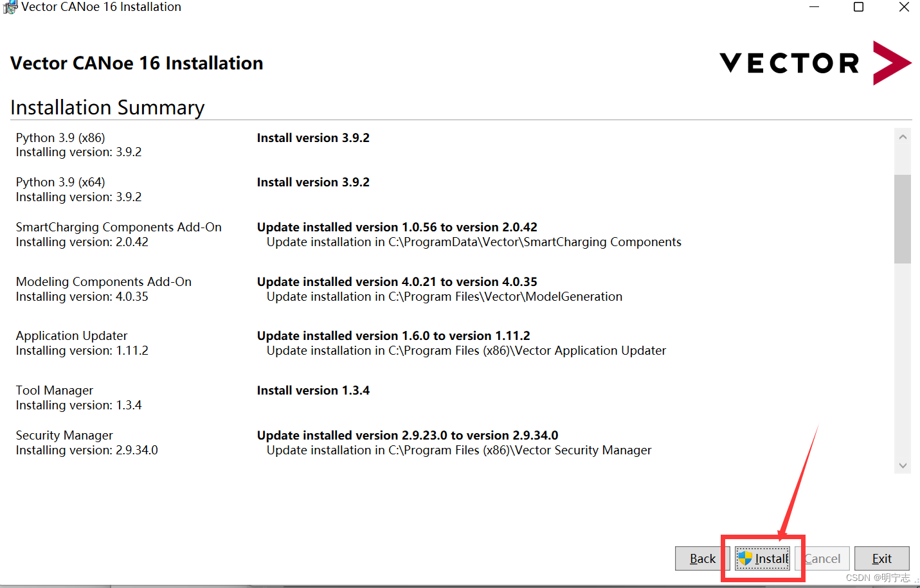Click the Install button
Screen dimensions: 920x588
click(762, 558)
